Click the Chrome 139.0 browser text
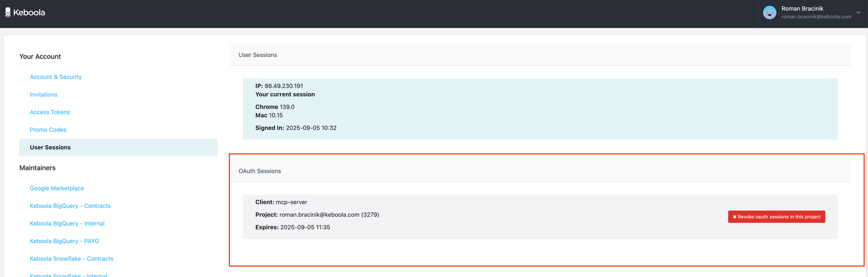The width and height of the screenshot is (868, 277). pyautogui.click(x=275, y=107)
